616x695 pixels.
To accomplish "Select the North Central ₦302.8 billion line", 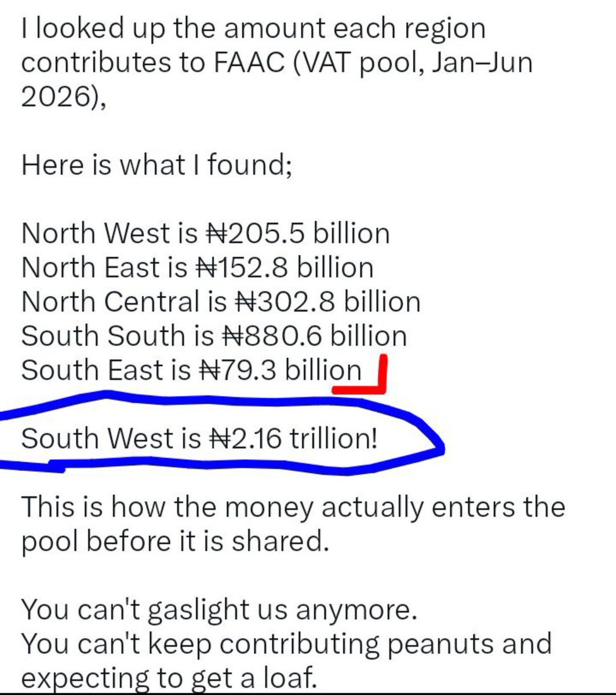I will tap(221, 302).
